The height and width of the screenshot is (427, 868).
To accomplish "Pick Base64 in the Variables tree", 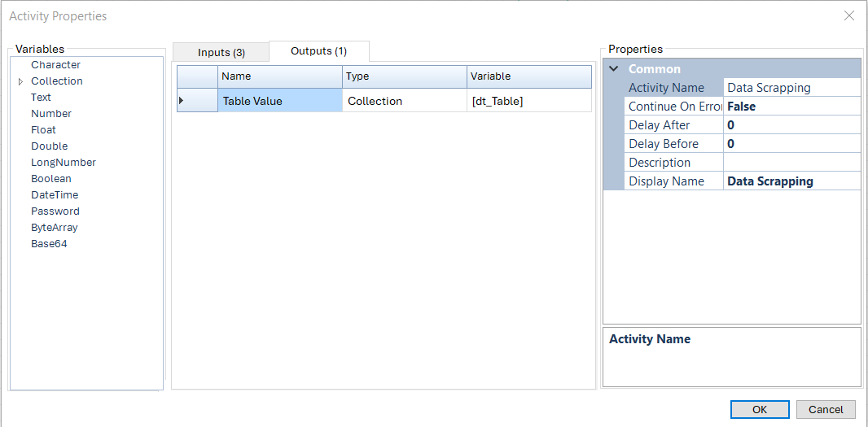I will pyautogui.click(x=49, y=244).
